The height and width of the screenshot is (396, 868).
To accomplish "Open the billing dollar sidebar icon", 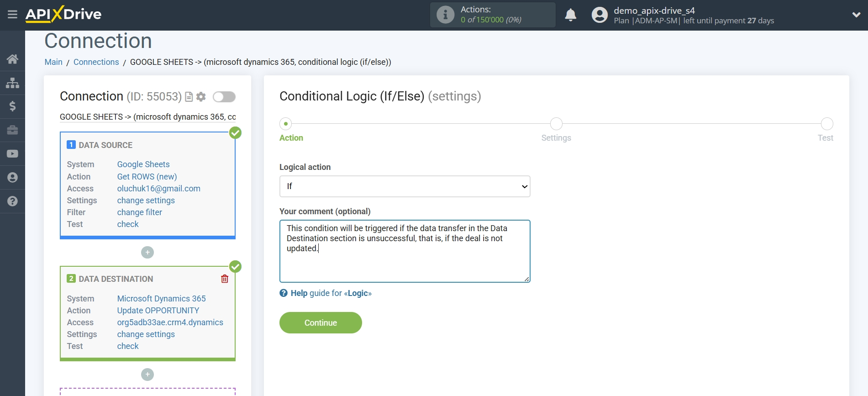I will click(x=12, y=106).
